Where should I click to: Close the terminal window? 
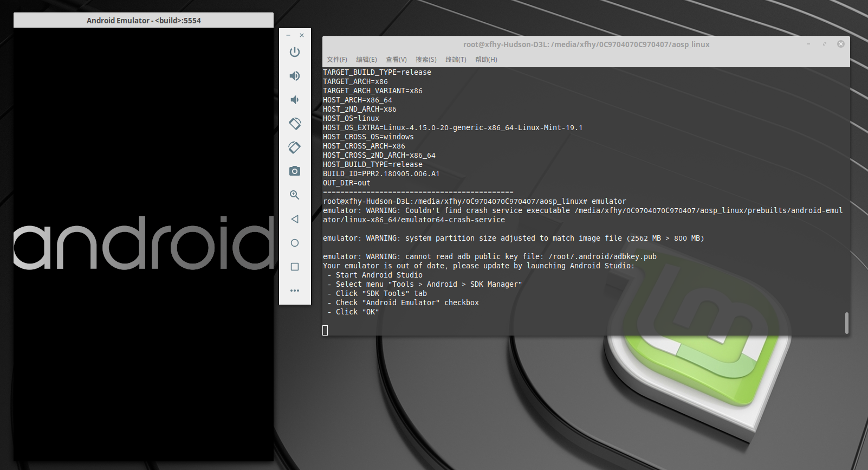pos(841,44)
